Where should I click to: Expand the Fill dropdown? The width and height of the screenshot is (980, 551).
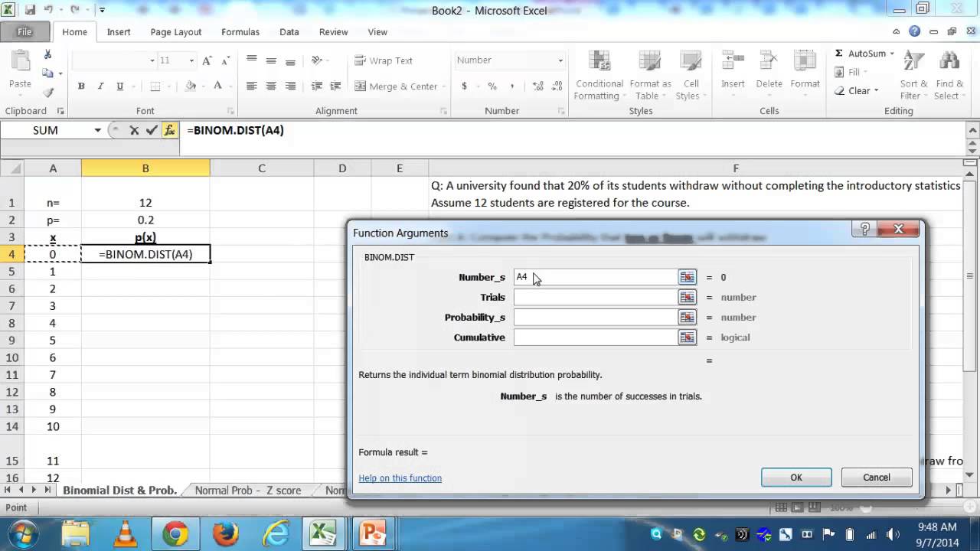pos(866,73)
